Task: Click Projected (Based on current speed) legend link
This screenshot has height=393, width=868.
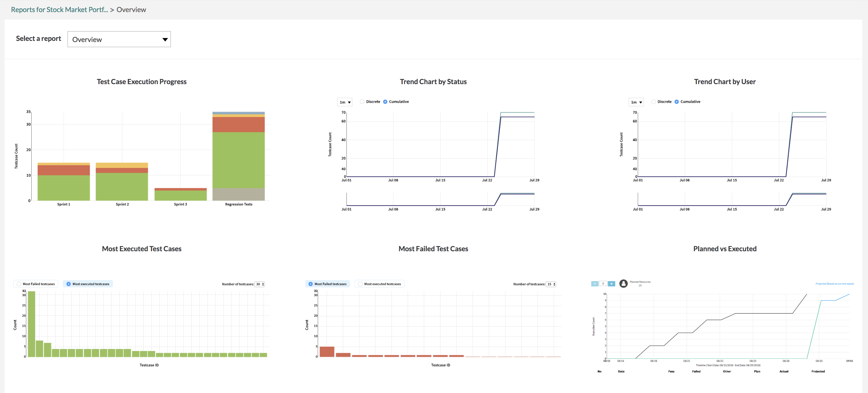Action: (x=834, y=284)
